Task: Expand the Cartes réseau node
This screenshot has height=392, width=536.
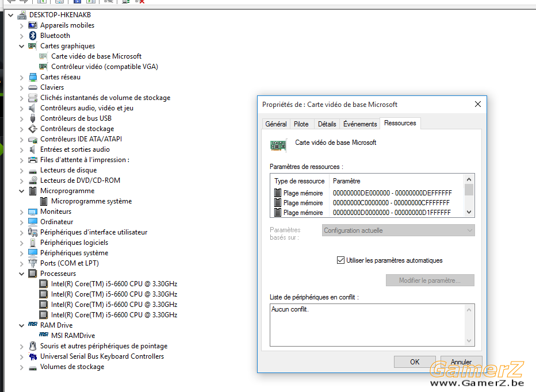Action: pos(21,78)
